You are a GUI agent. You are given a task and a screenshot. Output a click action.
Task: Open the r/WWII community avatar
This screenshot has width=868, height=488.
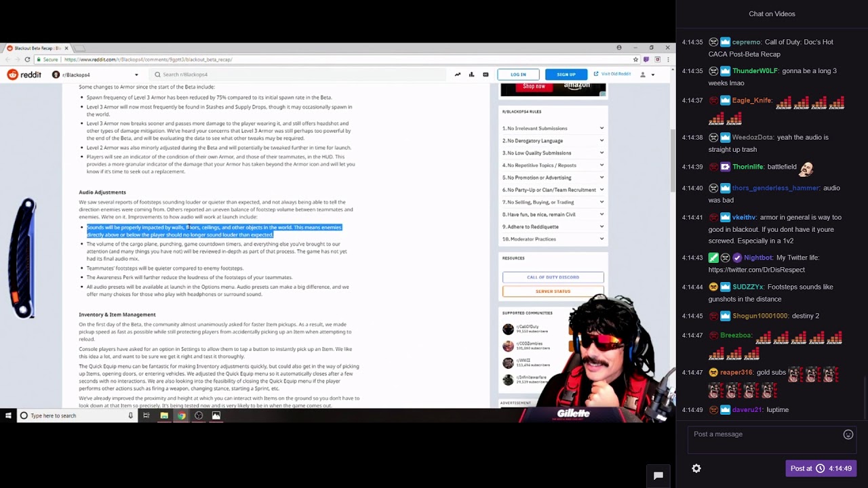pyautogui.click(x=508, y=363)
